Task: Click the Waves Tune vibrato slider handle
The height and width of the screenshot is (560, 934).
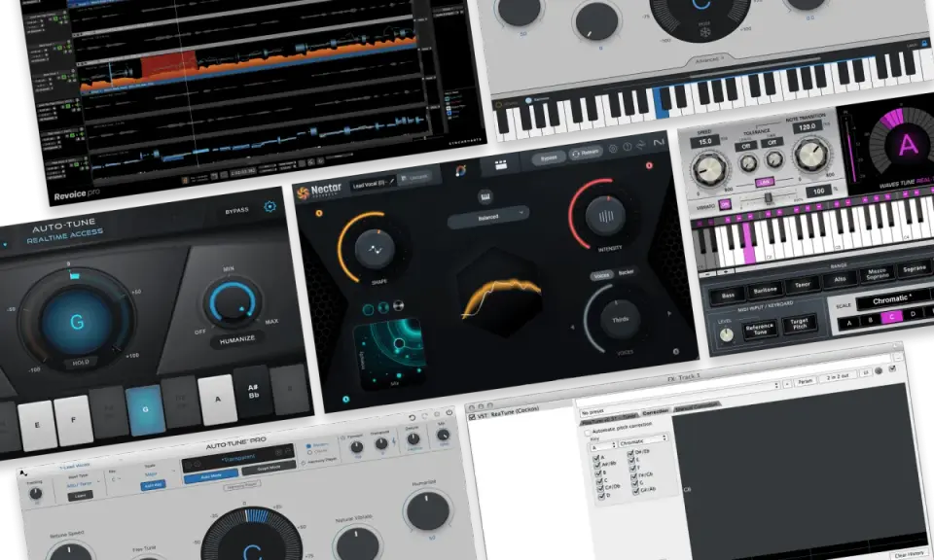Action: coord(768,197)
